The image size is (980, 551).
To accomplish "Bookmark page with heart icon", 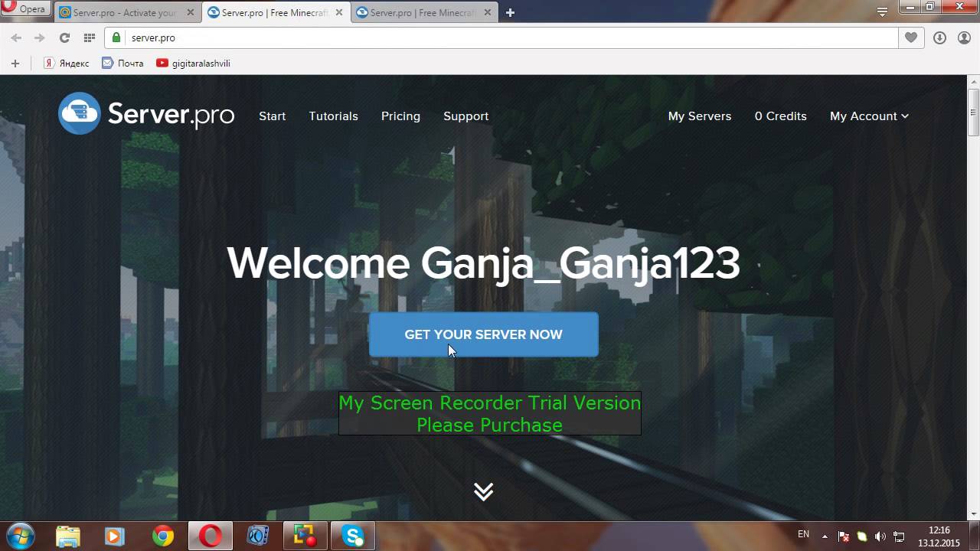I will tap(911, 37).
